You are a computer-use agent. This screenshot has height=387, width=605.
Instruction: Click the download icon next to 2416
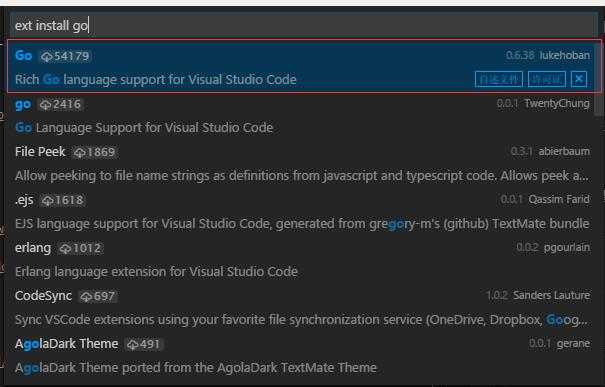46,105
